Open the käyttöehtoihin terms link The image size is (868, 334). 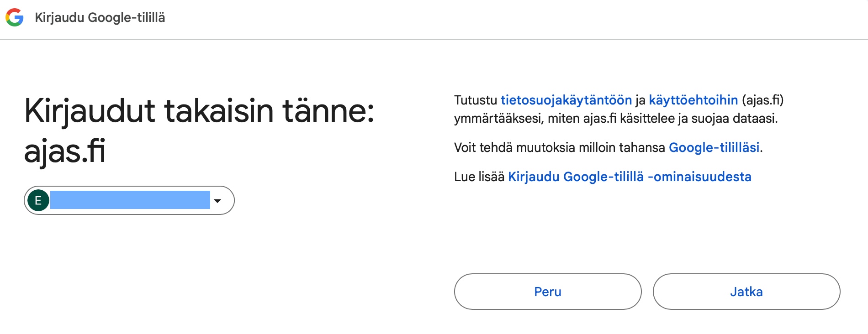click(693, 100)
